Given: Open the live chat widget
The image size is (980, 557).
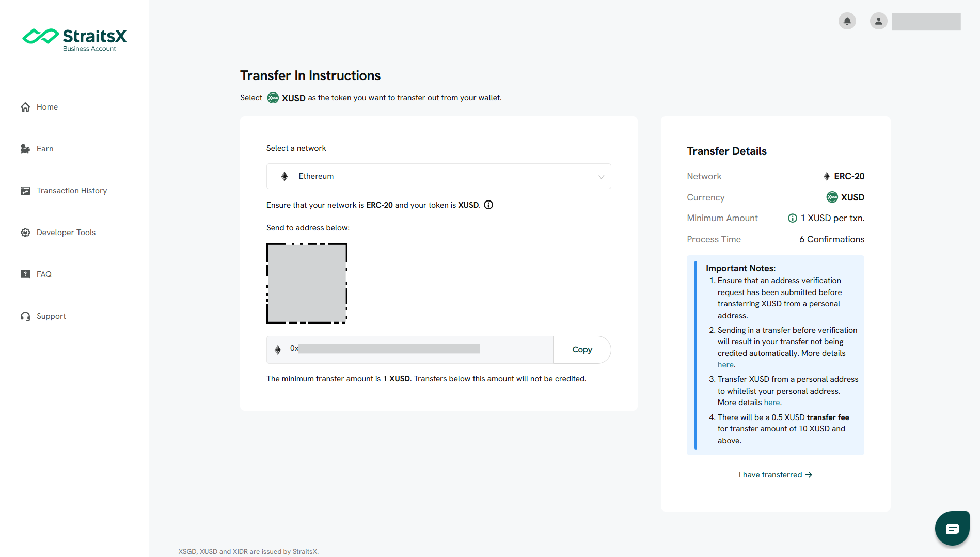Looking at the screenshot, I should point(952,528).
